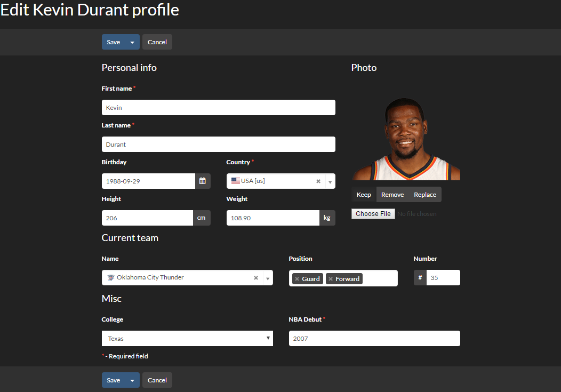Screen dimensions: 561x392
Task: Click the First name input field
Action: [x=218, y=108]
